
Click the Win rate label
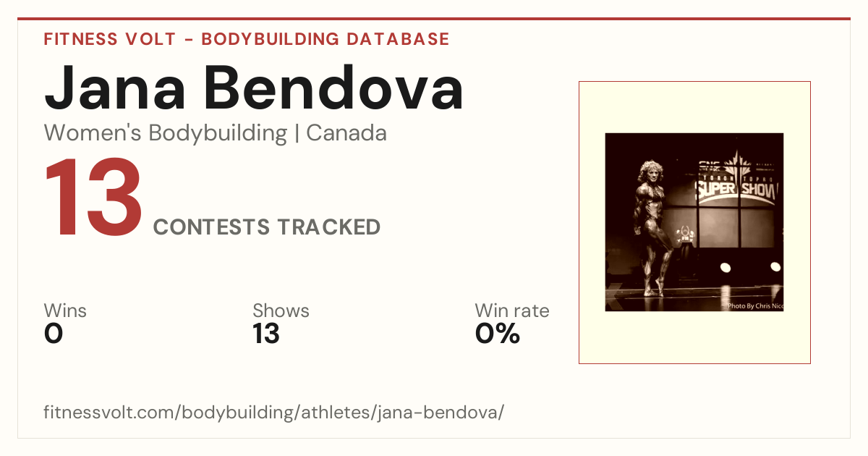tap(512, 311)
